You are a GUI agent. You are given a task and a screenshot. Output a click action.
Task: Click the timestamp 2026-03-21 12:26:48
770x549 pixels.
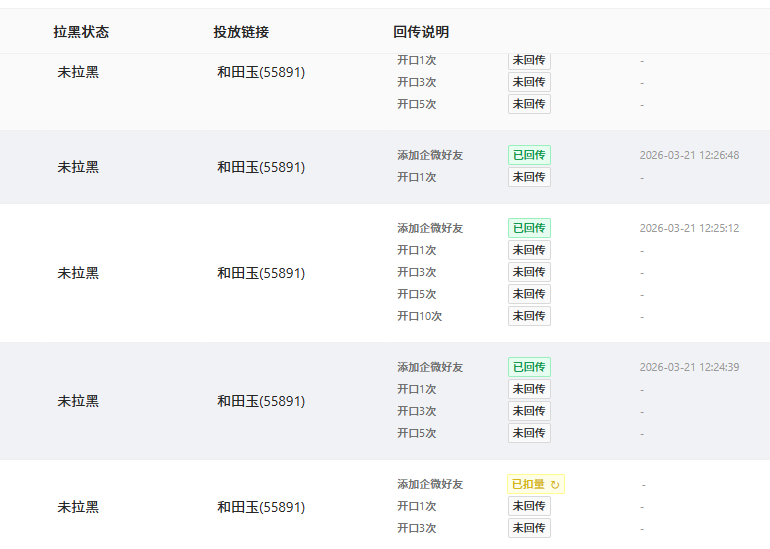pos(689,155)
